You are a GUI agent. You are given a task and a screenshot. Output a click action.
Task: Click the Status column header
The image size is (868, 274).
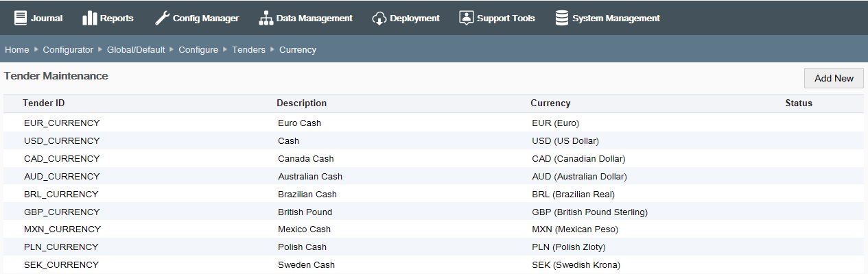coord(799,103)
